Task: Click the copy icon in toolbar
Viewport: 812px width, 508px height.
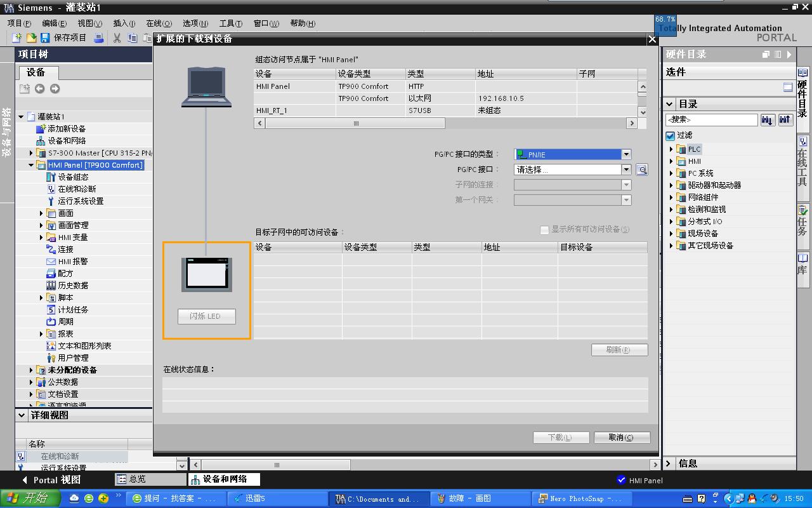Action: (132, 38)
